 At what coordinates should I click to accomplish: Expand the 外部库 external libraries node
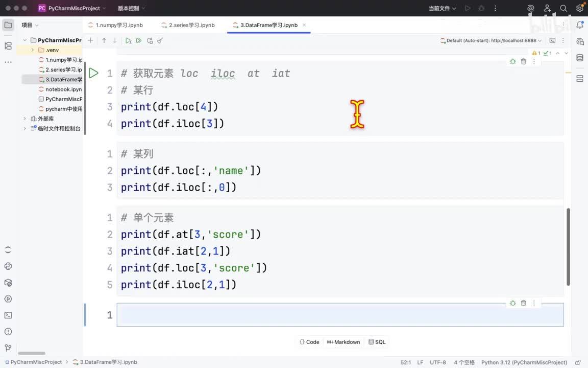point(24,119)
